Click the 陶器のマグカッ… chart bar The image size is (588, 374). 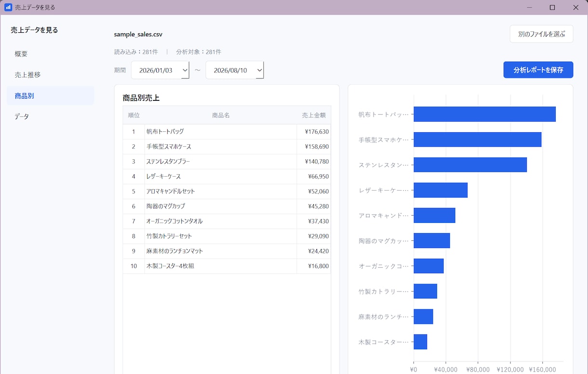[x=432, y=241]
